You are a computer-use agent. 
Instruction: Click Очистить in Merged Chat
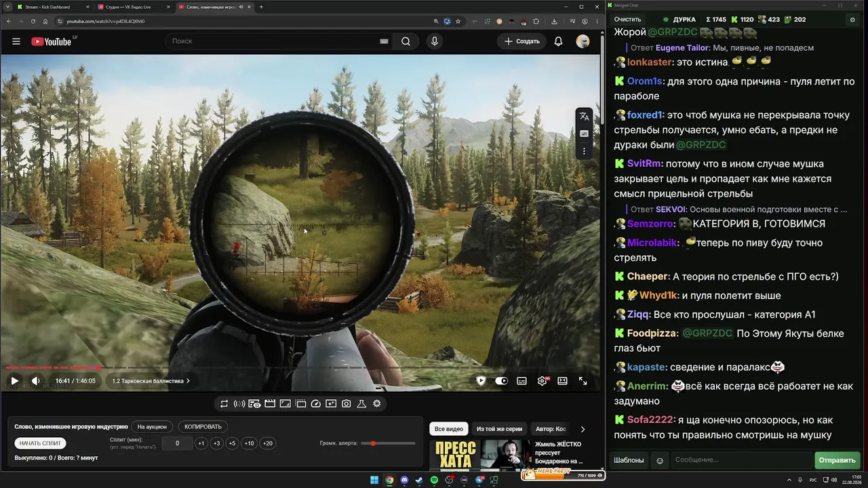point(627,20)
